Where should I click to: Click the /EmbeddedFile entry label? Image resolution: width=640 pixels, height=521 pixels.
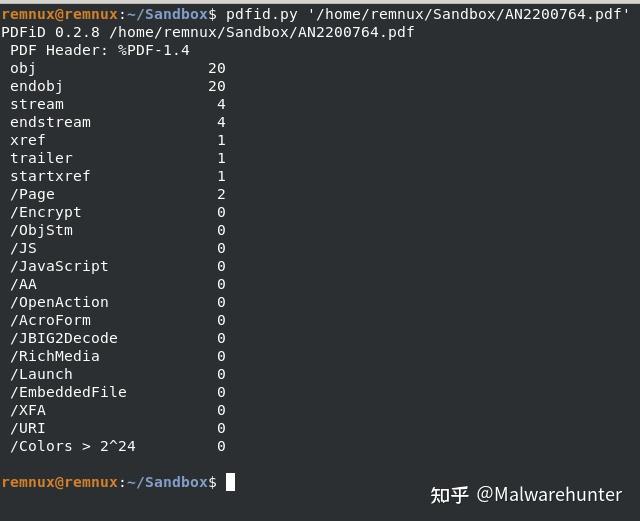coord(68,392)
